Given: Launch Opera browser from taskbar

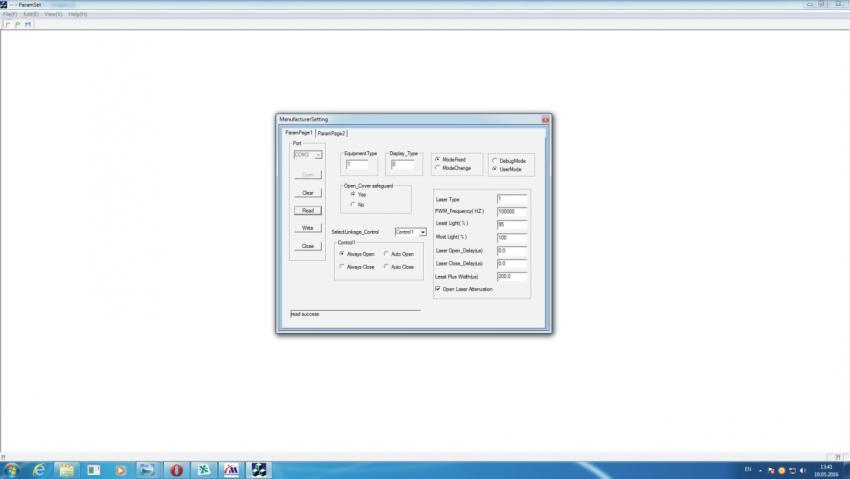Looking at the screenshot, I should [176, 469].
